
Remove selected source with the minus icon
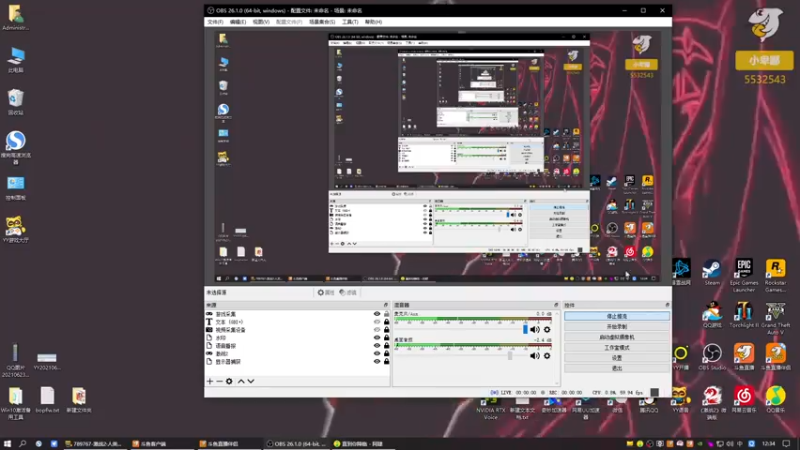pyautogui.click(x=219, y=381)
